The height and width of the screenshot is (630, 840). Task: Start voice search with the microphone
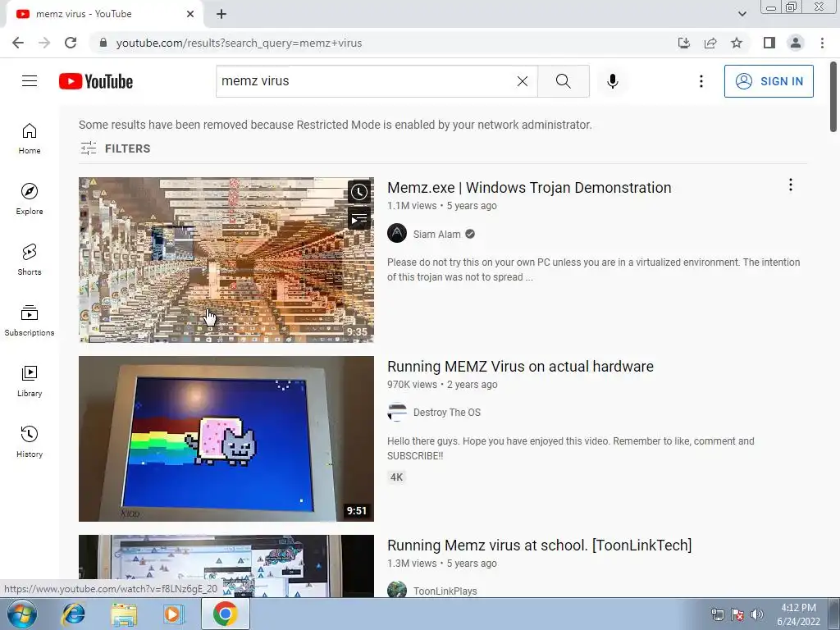(612, 81)
